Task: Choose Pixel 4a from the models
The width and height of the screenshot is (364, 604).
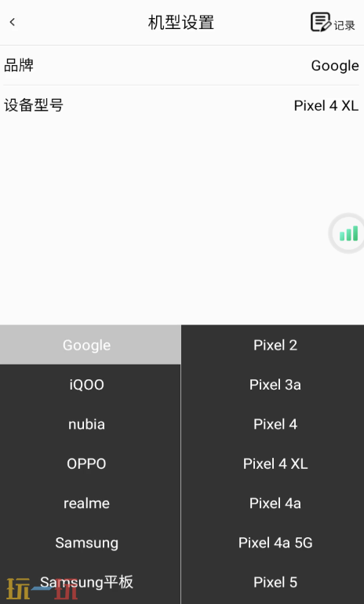Action: pyautogui.click(x=275, y=503)
